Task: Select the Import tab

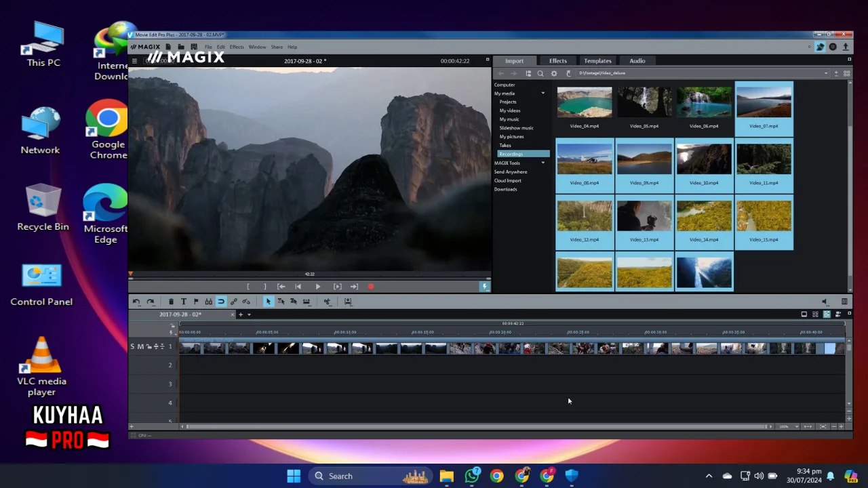Action: click(x=515, y=61)
